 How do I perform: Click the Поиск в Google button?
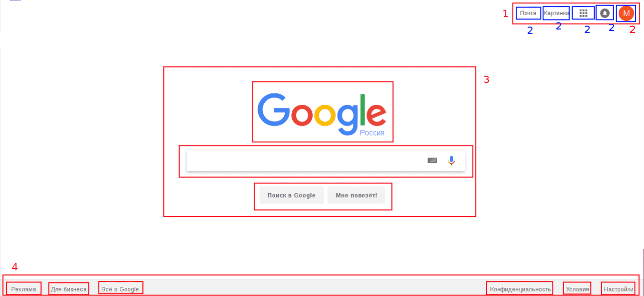(x=291, y=195)
